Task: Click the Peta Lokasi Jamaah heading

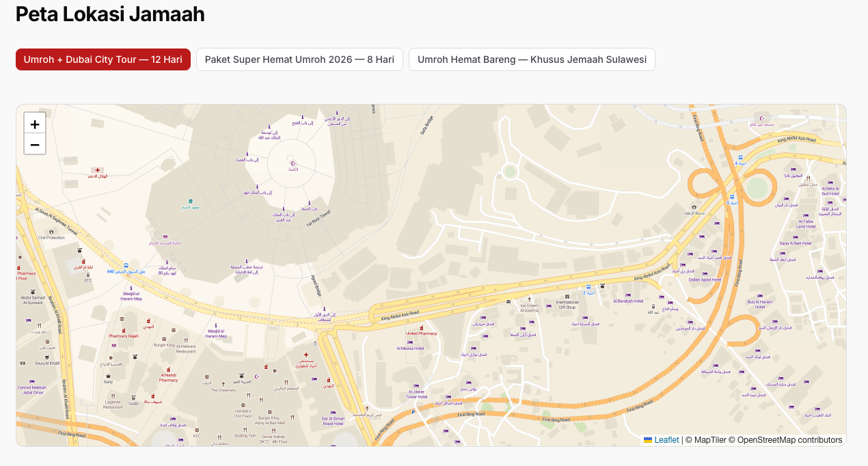Action: point(110,14)
